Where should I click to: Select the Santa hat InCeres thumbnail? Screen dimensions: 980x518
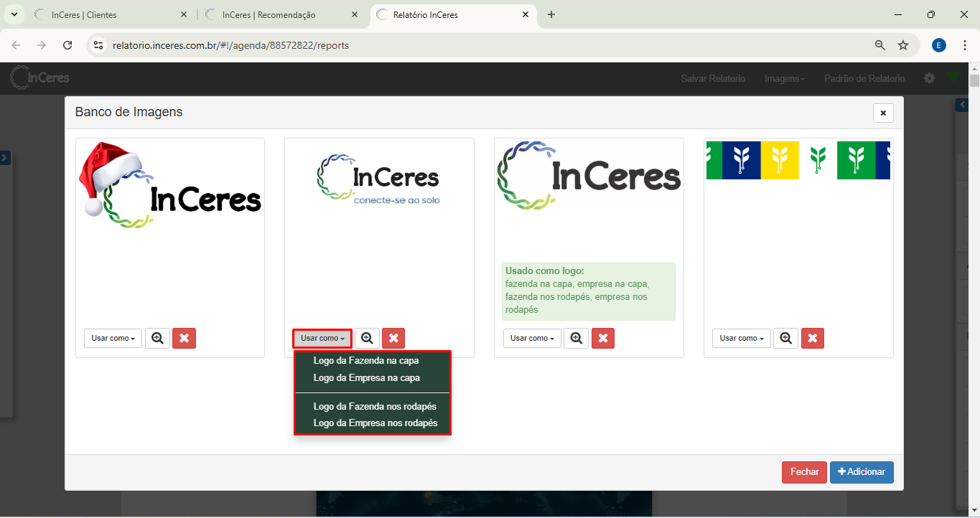[169, 187]
